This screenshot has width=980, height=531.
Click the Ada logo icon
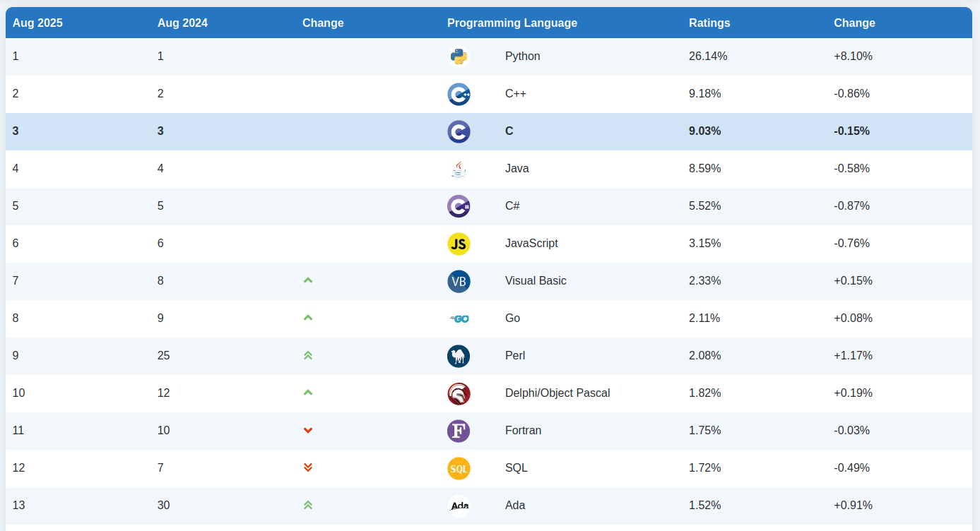pos(459,506)
